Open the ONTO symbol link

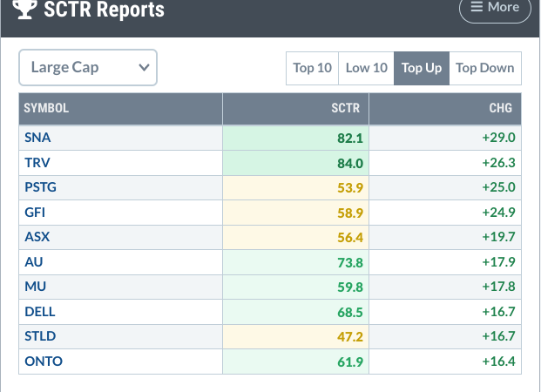click(x=44, y=362)
